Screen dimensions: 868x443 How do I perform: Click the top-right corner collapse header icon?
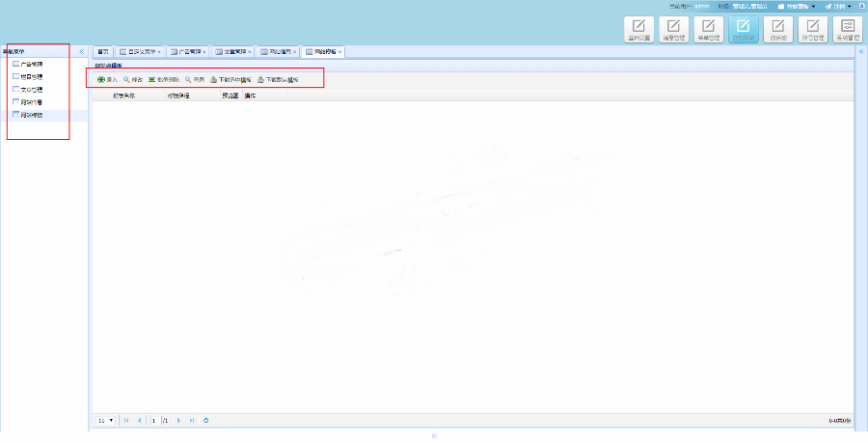(x=861, y=6)
